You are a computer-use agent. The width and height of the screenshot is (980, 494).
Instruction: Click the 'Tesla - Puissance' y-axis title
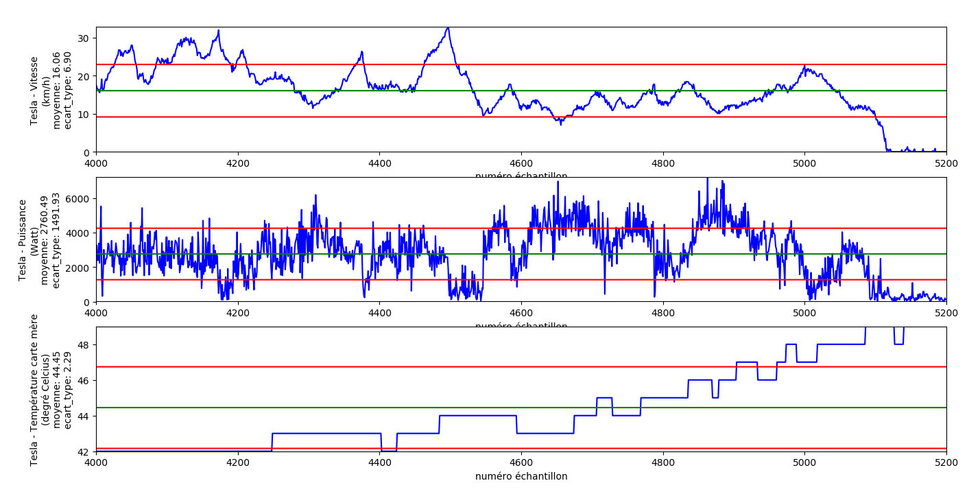tap(23, 239)
